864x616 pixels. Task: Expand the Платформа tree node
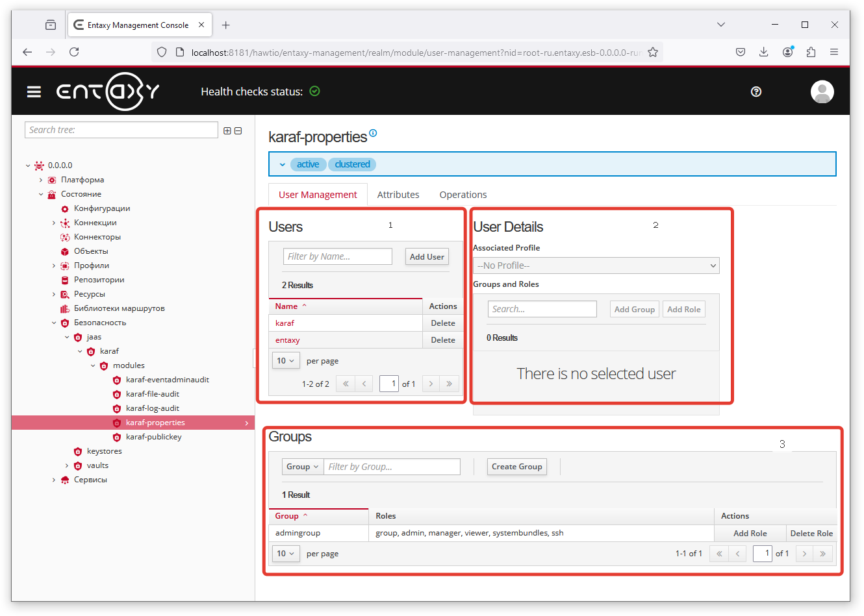[x=41, y=180]
